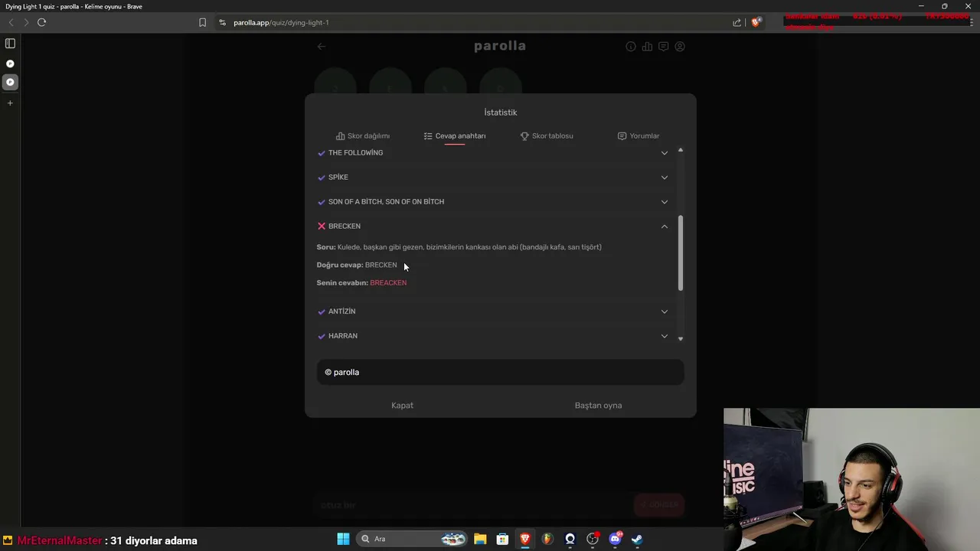Open the parolla info icon

(631, 46)
